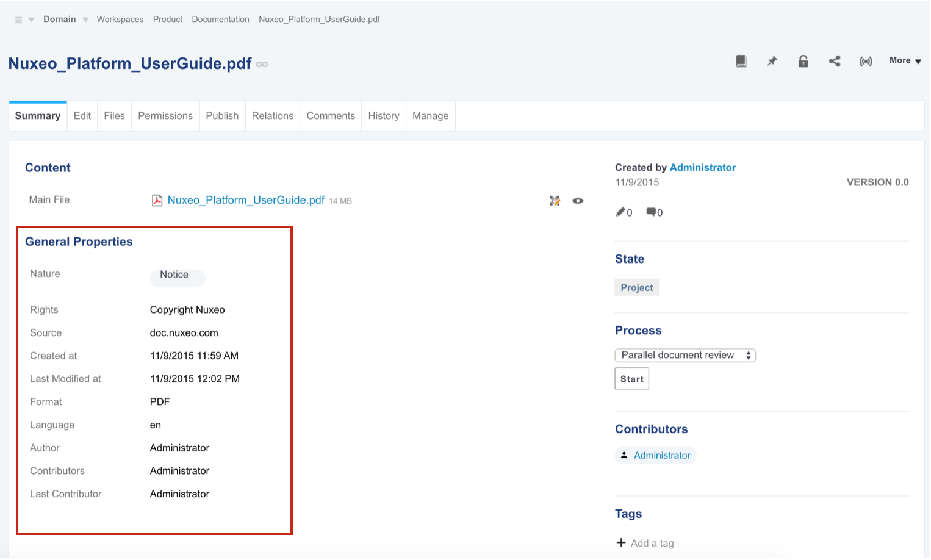
Task: Click the plus icon to add tag
Action: click(621, 543)
